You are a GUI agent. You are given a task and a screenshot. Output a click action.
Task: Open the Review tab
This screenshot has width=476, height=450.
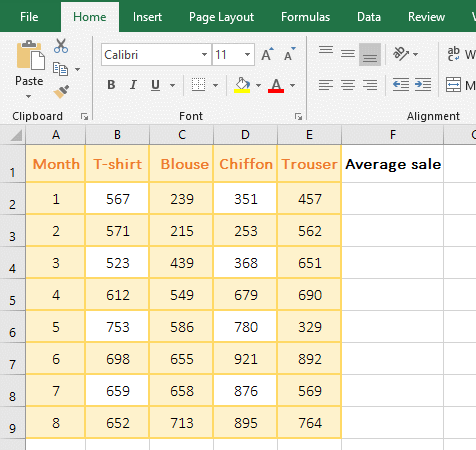(x=426, y=17)
